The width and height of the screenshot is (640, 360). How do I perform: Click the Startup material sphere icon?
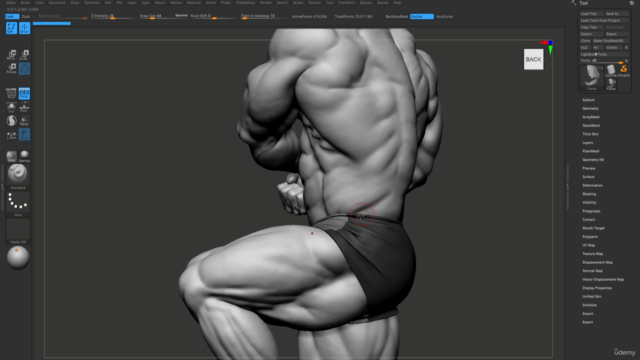[x=24, y=156]
